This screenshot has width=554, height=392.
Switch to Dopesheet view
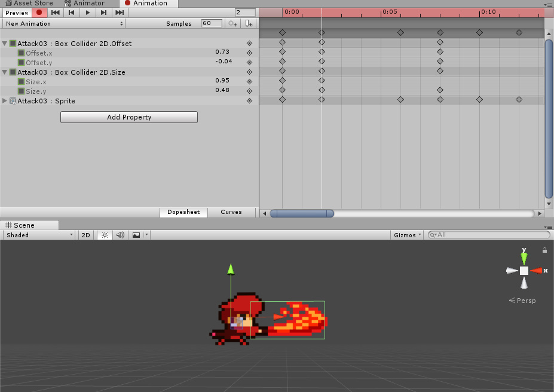[x=183, y=212]
